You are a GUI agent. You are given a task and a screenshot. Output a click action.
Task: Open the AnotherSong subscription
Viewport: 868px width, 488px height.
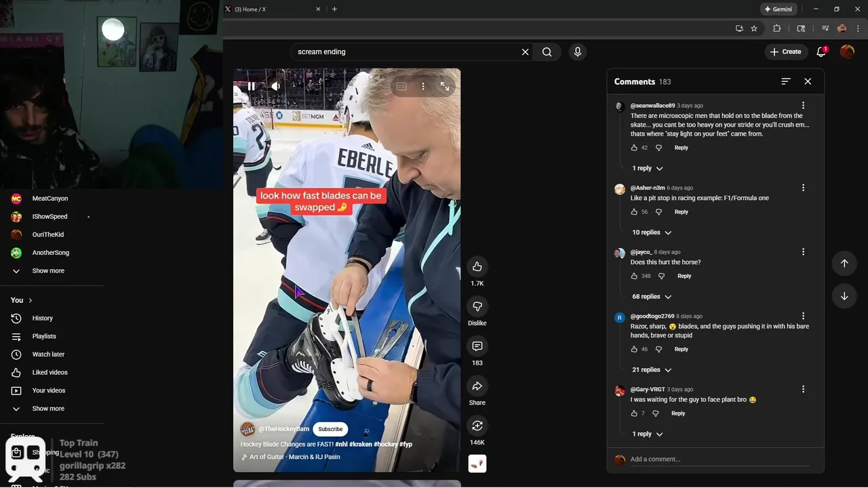(x=51, y=253)
